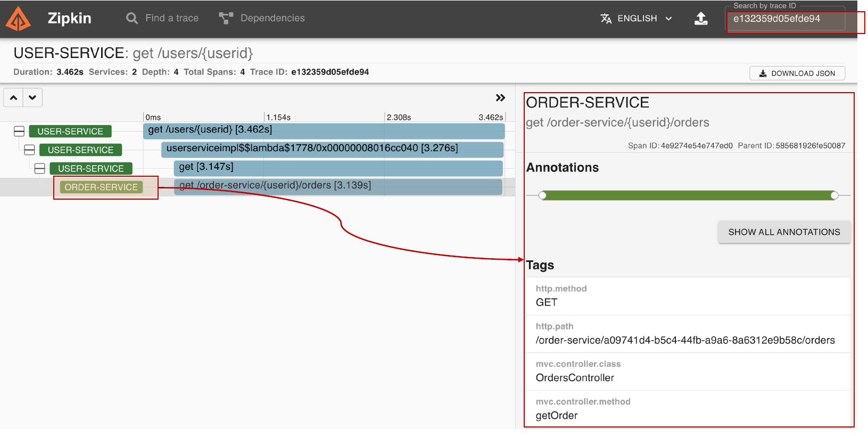Click the Zipkin logo icon
868x436 pixels.
tap(18, 19)
